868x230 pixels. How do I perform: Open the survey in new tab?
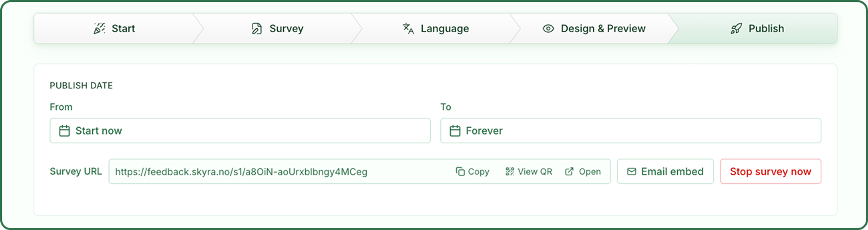(583, 172)
